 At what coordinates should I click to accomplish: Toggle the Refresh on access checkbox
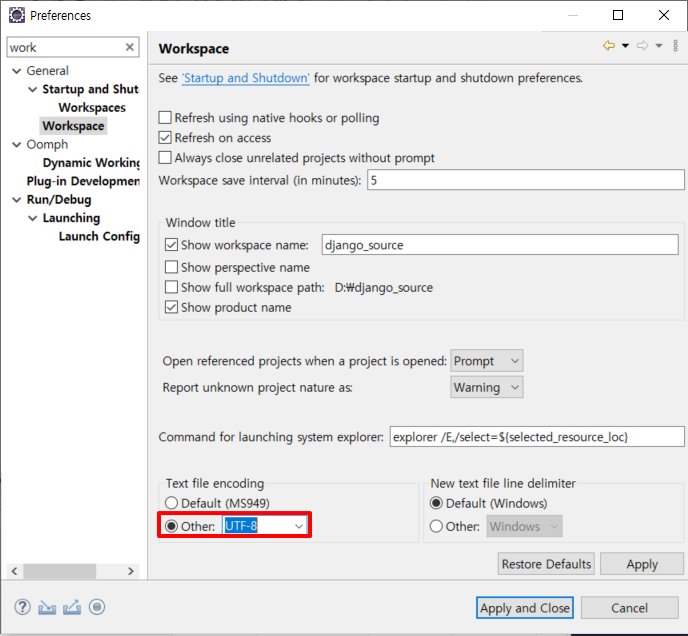(165, 138)
